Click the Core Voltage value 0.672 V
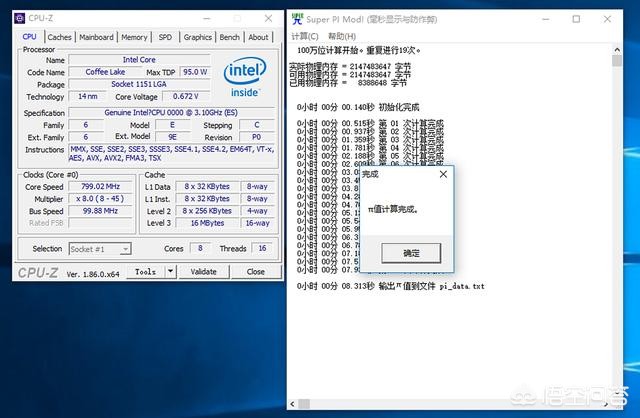The width and height of the screenshot is (640, 418). (x=186, y=96)
